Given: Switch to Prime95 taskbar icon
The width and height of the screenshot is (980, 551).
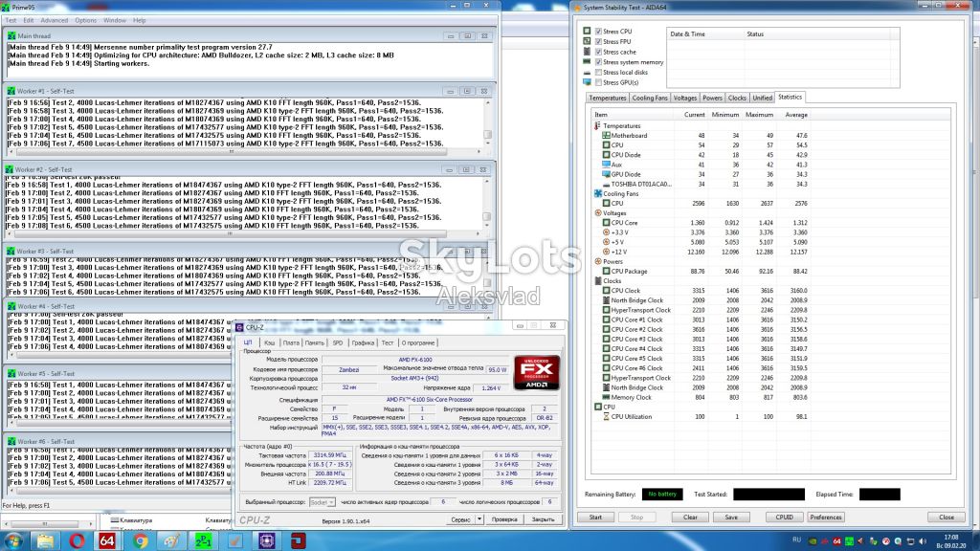Looking at the screenshot, I should coord(203,540).
